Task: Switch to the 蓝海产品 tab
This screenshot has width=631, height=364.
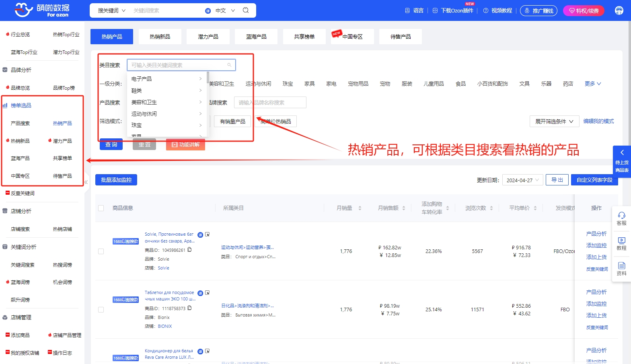Action: 256,37
